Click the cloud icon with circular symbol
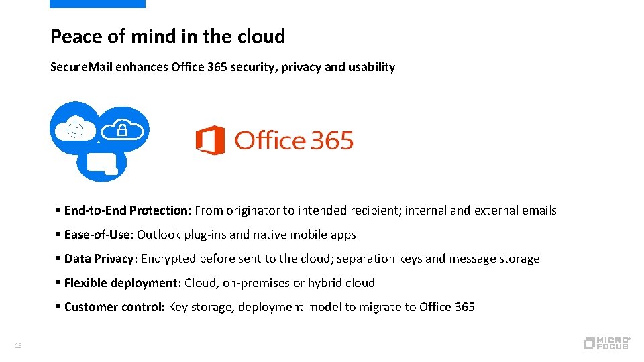 click(75, 127)
